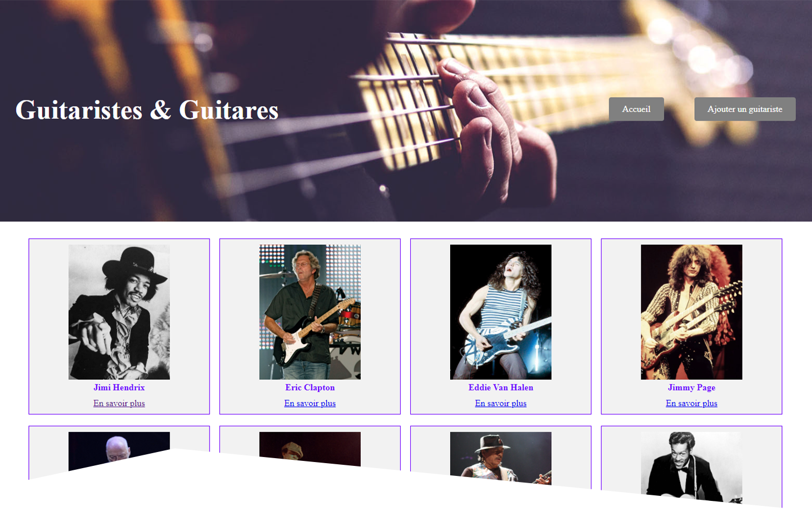Follow Jimmy Page's En savoir plus link

(x=691, y=403)
